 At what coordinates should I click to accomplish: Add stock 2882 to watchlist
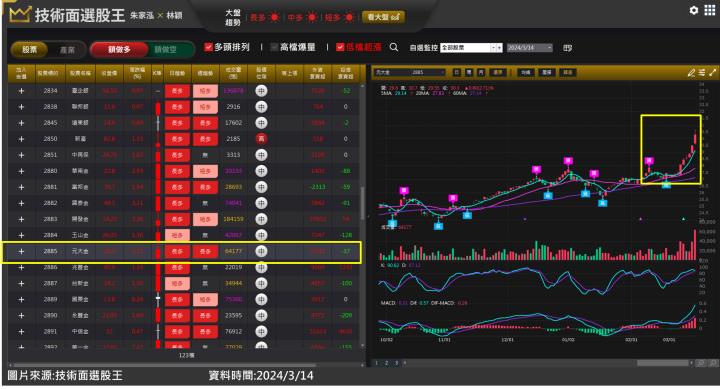(21, 203)
